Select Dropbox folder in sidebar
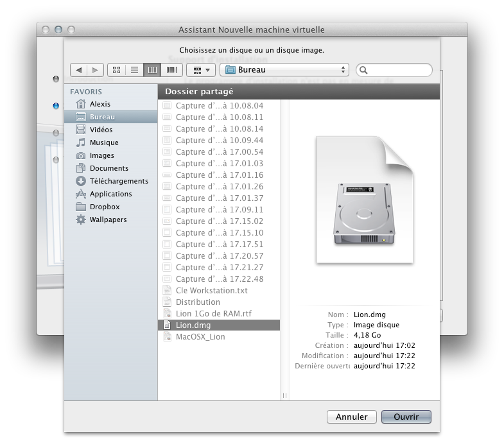Screen dimensions: 504x439 coord(105,207)
